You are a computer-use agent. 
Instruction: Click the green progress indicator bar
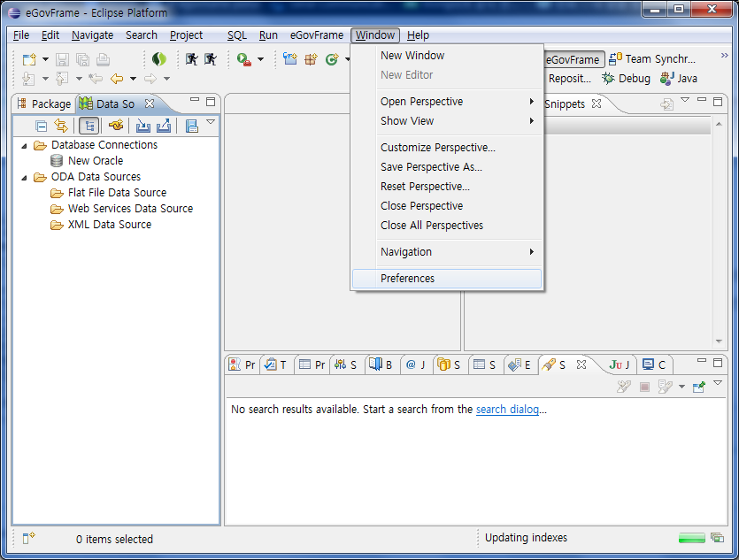tap(691, 538)
